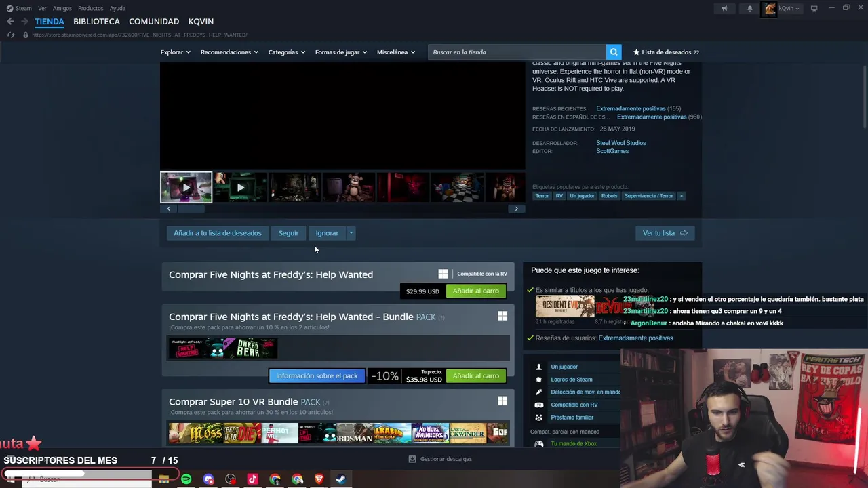Select the first trailer video thumbnail

click(x=186, y=188)
